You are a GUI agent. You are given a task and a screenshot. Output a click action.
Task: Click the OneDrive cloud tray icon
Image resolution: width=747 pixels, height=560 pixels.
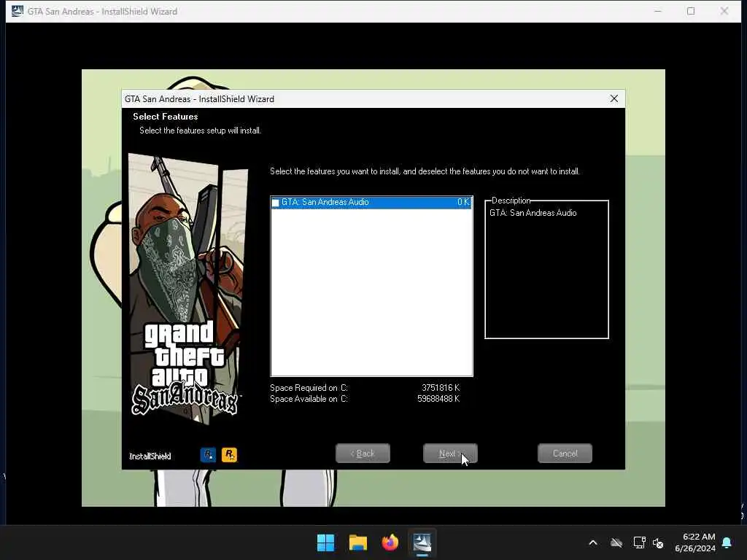click(x=616, y=542)
